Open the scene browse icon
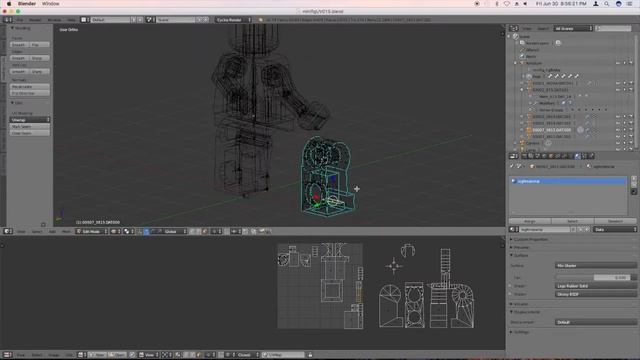The height and width of the screenshot is (360, 640). (150, 20)
